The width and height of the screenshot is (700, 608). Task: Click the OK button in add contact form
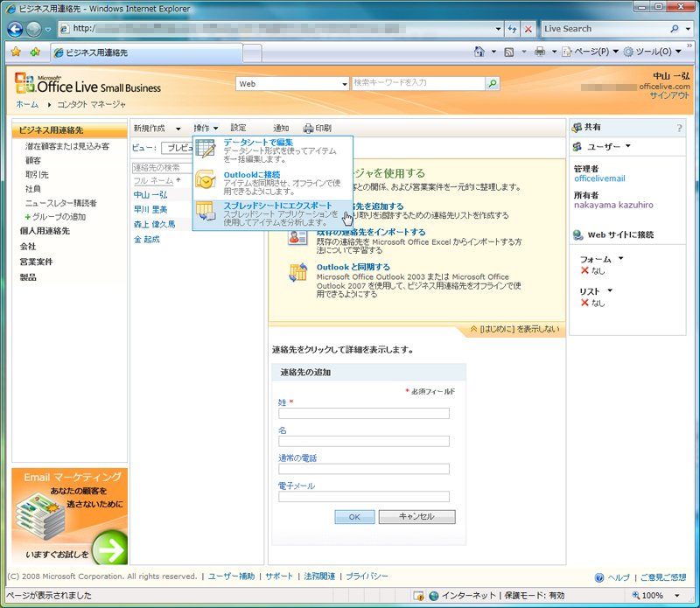(x=354, y=516)
